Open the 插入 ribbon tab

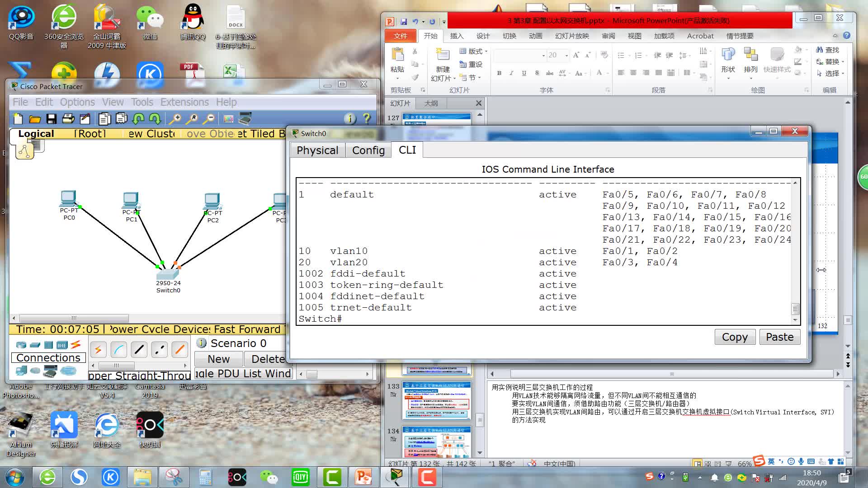(457, 36)
